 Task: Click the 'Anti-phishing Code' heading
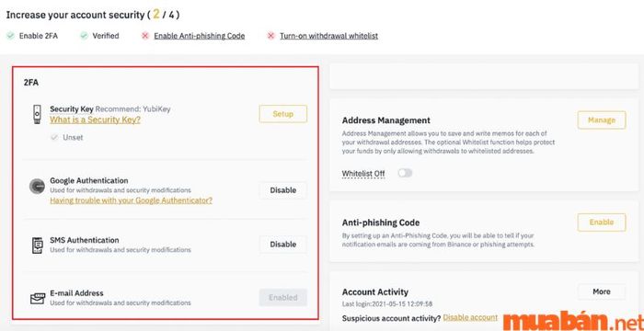coord(381,223)
